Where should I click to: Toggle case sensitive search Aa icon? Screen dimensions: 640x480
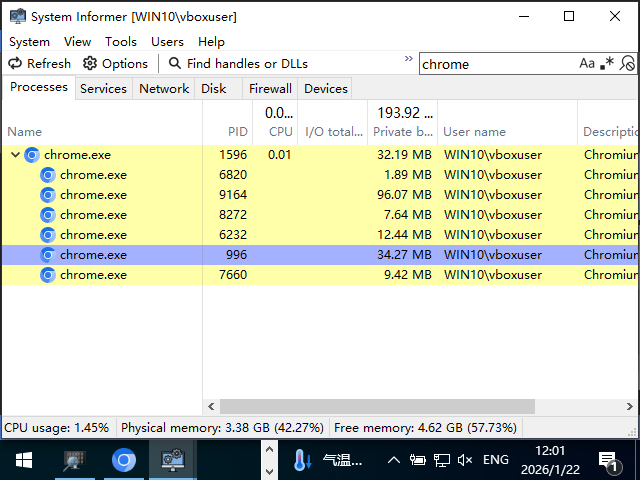[587, 64]
